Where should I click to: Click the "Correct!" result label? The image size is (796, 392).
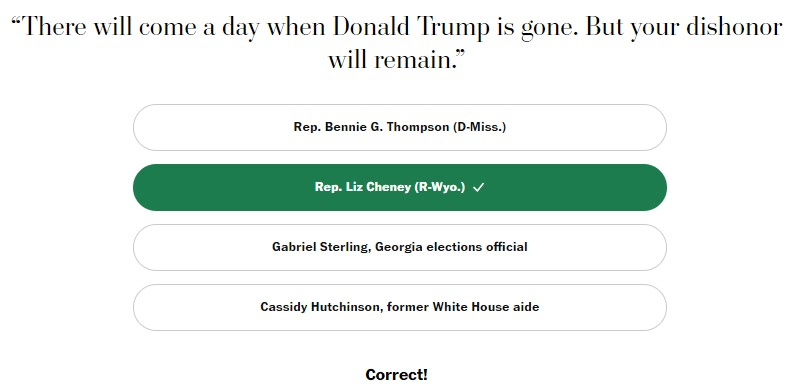click(x=396, y=375)
